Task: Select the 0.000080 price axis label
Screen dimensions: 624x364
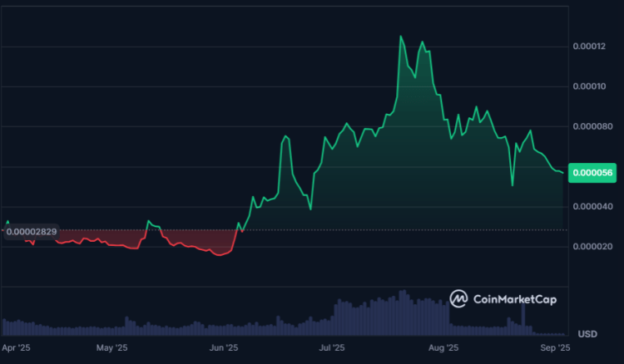Action: click(x=592, y=126)
